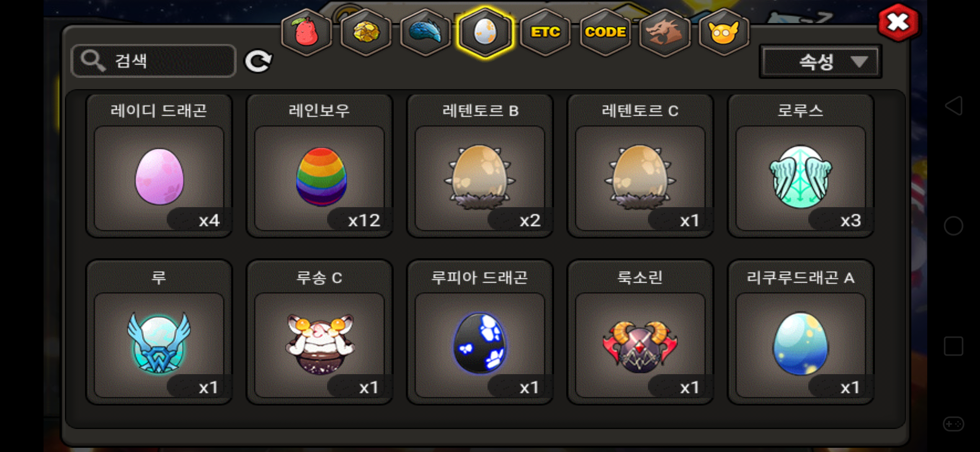Switch to the ETC tab

tap(545, 33)
